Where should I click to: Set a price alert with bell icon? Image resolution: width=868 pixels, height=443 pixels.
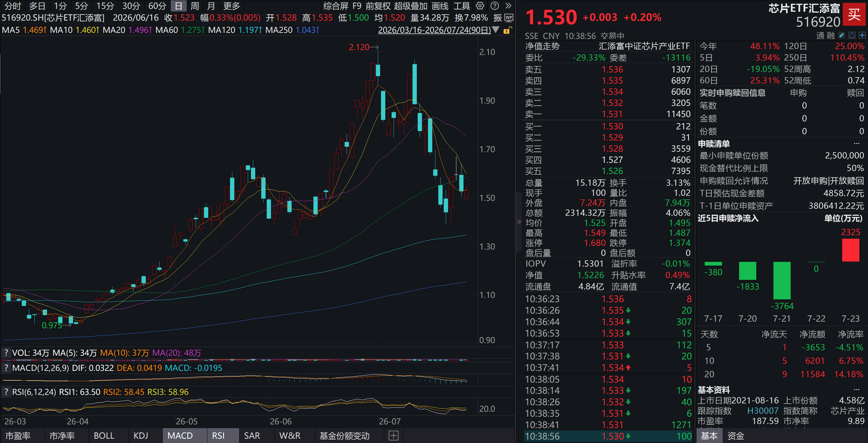point(852,35)
